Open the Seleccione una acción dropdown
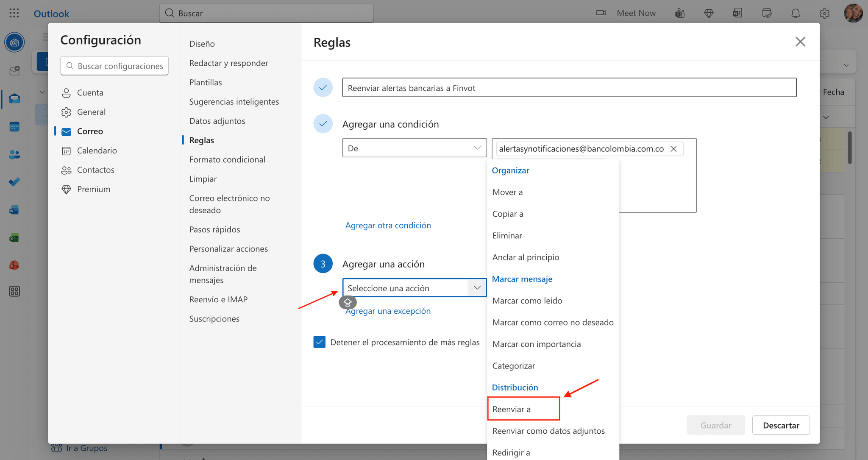This screenshot has height=460, width=868. coord(414,288)
